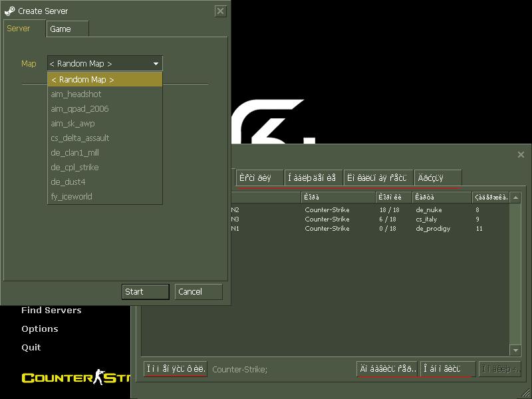
Task: Select de_dust4 map option
Action: click(105, 182)
